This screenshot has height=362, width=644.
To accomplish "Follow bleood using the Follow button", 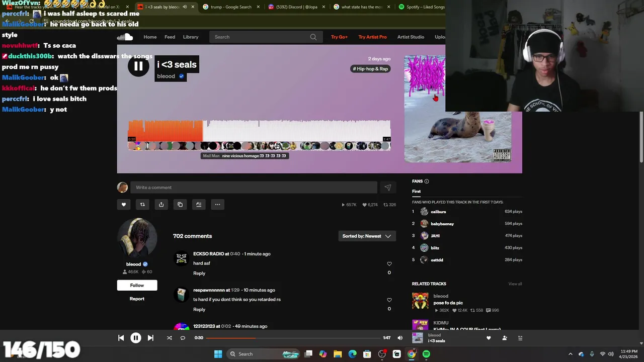I will pyautogui.click(x=137, y=285).
